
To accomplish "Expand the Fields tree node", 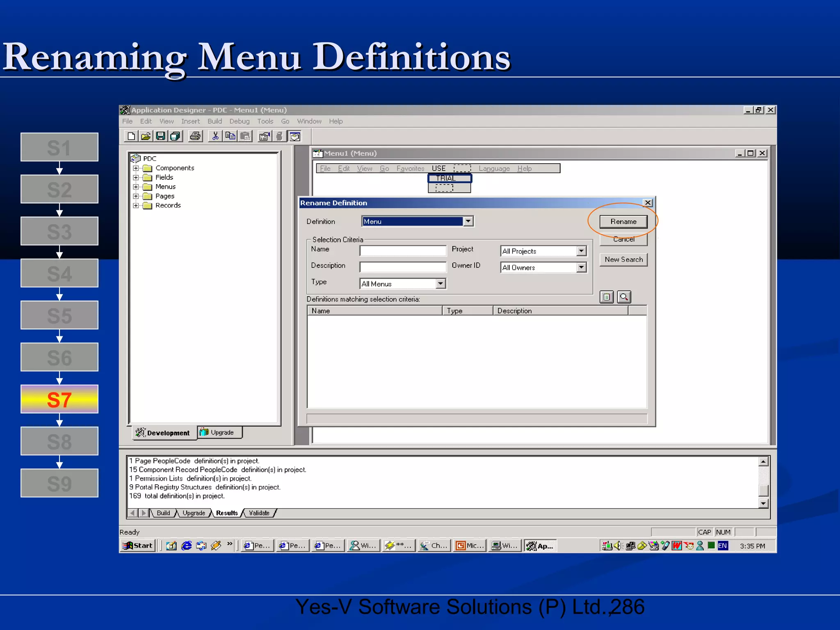I will click(x=136, y=178).
